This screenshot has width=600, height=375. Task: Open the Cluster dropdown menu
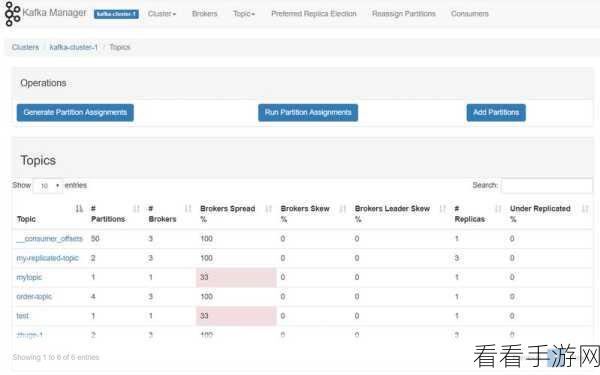coord(162,14)
